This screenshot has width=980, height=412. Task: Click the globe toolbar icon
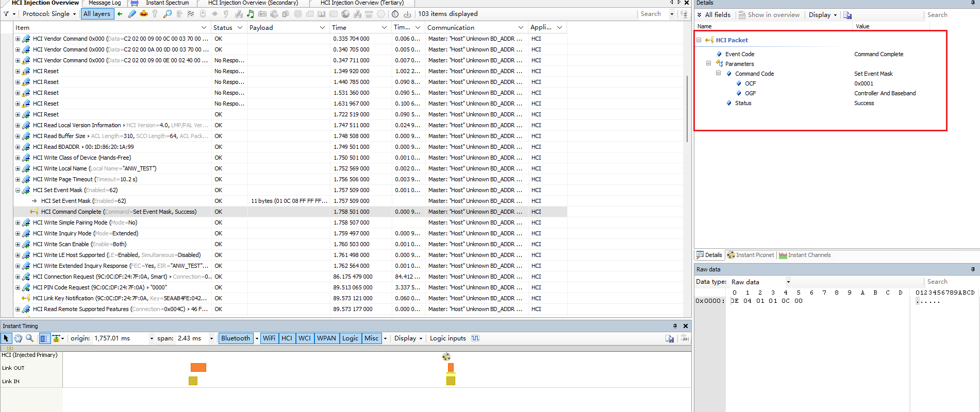[x=345, y=14]
